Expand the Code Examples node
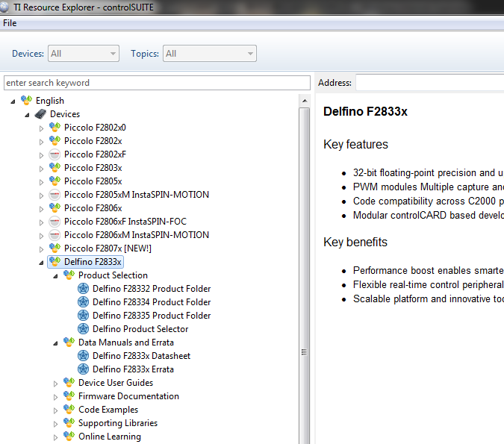The width and height of the screenshot is (504, 444). [x=55, y=410]
